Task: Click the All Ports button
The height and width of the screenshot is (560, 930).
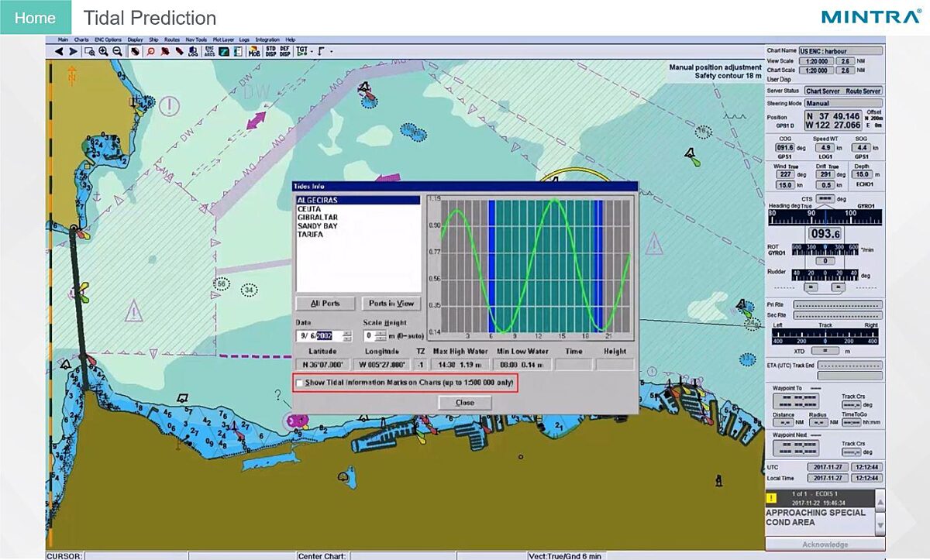Action: click(325, 304)
